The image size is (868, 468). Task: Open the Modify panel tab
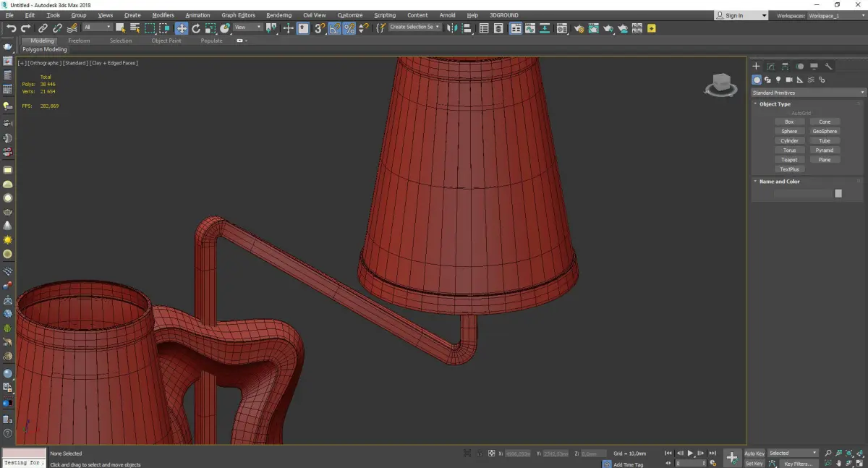[770, 67]
